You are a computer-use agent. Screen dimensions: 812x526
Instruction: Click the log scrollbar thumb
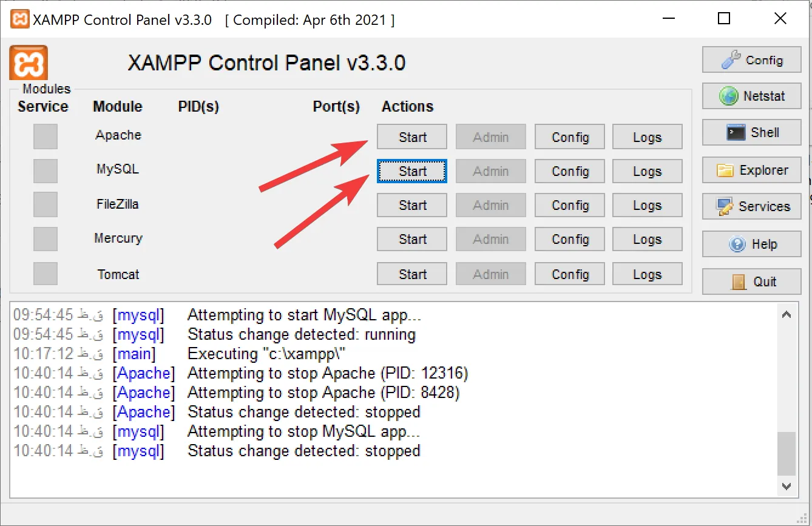[787, 454]
